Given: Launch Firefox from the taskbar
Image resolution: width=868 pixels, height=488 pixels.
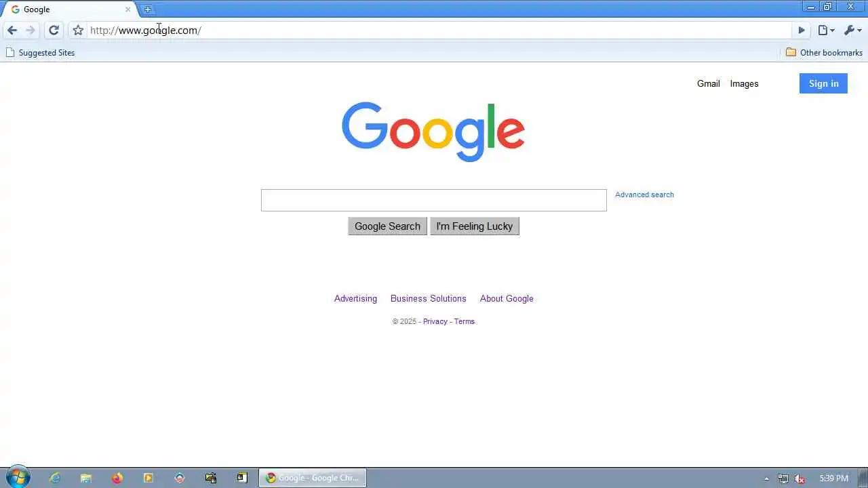Looking at the screenshot, I should pyautogui.click(x=117, y=478).
